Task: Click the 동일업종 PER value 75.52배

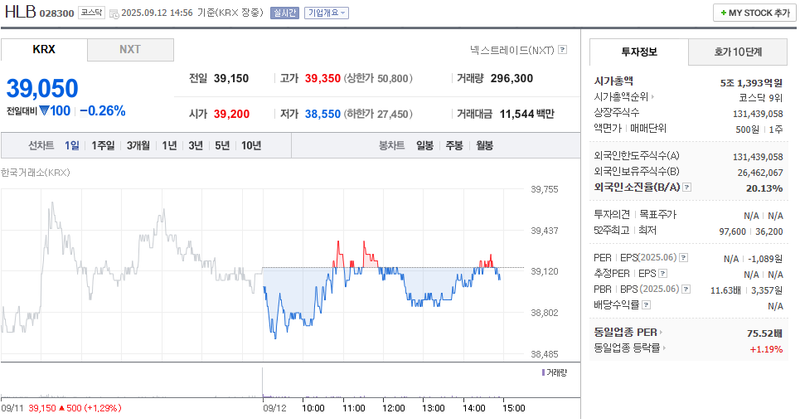Action: (x=765, y=333)
